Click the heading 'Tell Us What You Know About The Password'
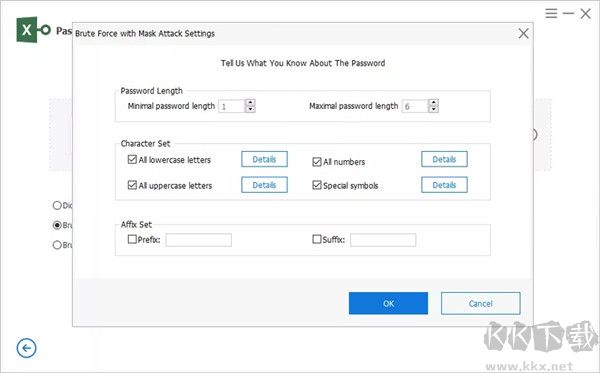The height and width of the screenshot is (373, 600). coord(303,63)
